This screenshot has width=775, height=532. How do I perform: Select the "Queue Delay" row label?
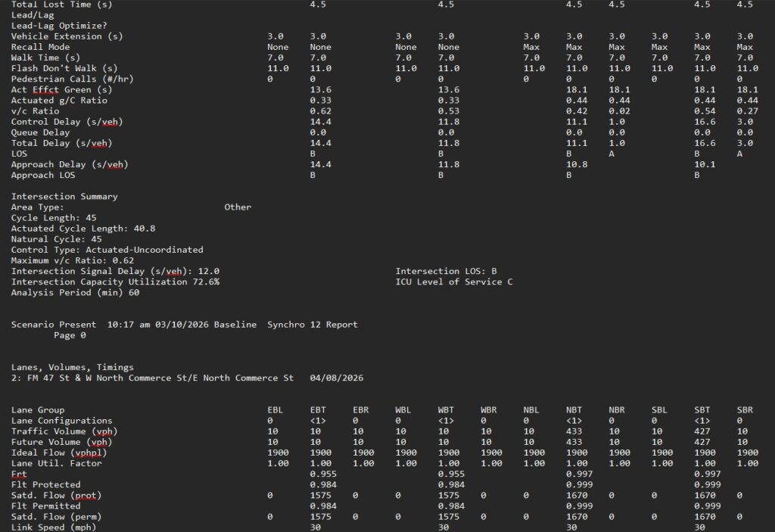coord(41,132)
